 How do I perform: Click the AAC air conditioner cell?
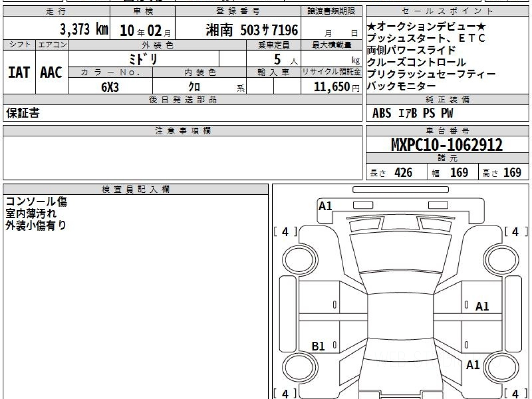tap(51, 72)
